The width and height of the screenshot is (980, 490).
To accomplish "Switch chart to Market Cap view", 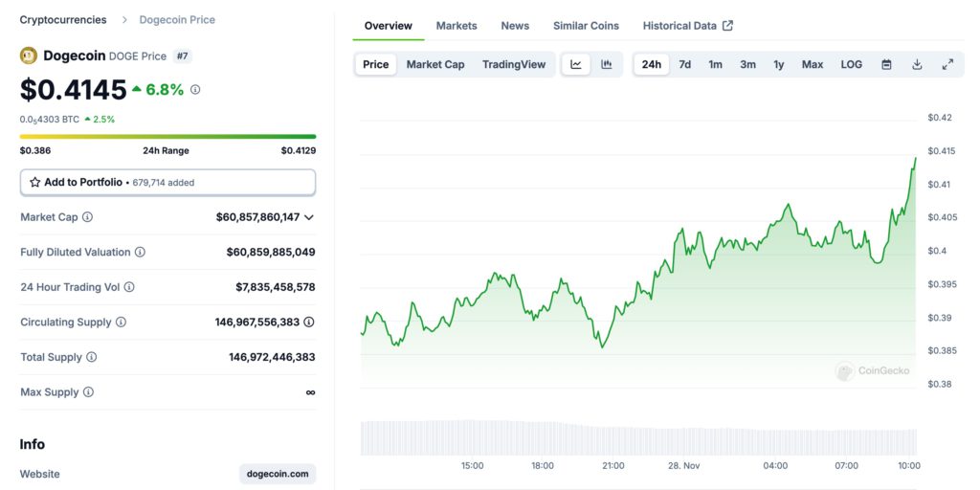I will pos(435,64).
